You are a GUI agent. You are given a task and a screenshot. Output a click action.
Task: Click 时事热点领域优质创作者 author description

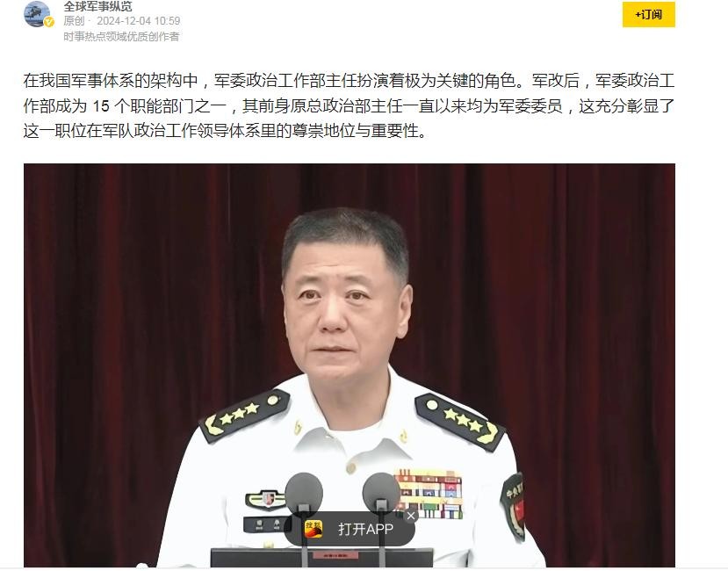click(122, 36)
